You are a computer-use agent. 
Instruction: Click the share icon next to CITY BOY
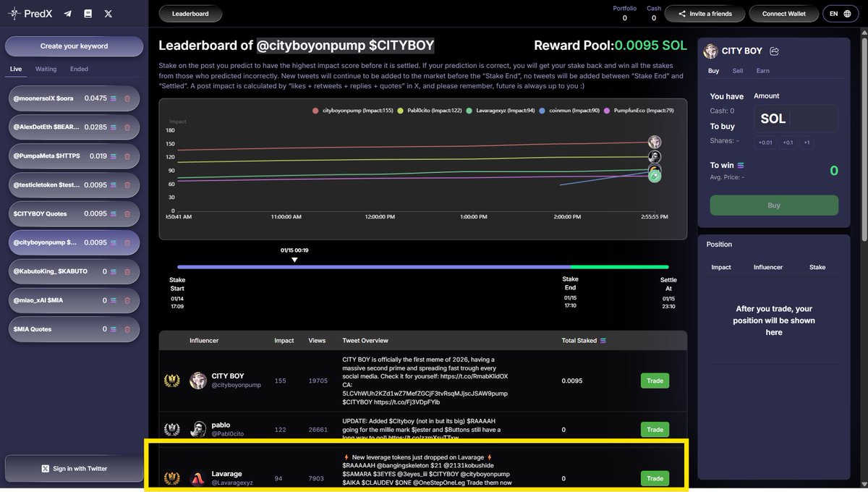(x=775, y=51)
